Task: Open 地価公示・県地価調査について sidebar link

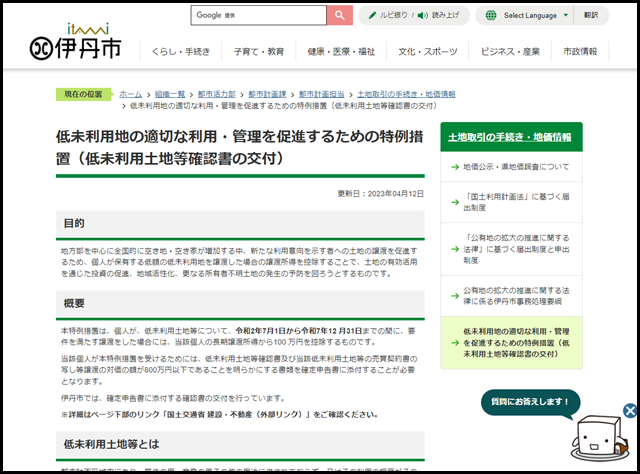Action: (x=516, y=167)
